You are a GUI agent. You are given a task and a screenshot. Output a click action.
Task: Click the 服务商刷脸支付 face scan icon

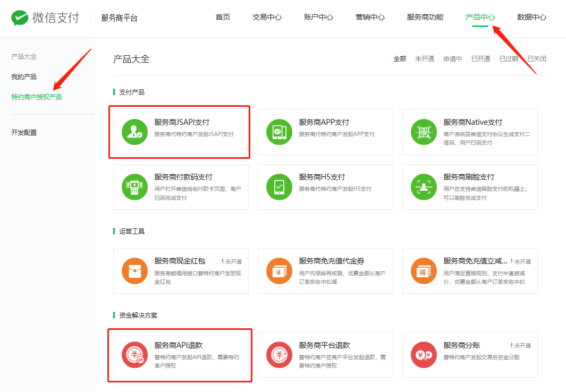click(424, 187)
